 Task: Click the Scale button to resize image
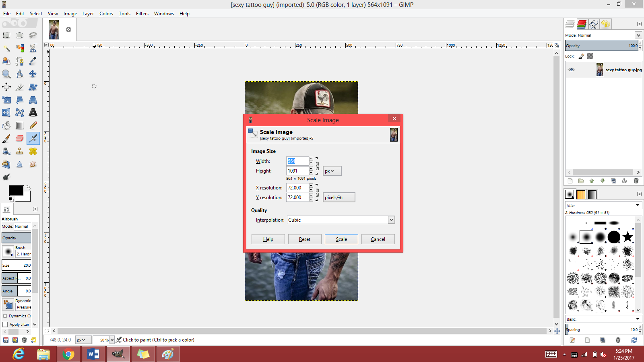(341, 239)
